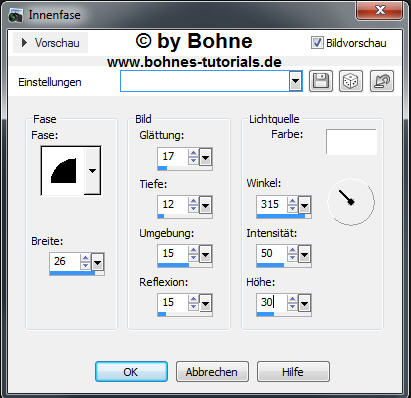Click the Reflexion value input field

172,302
